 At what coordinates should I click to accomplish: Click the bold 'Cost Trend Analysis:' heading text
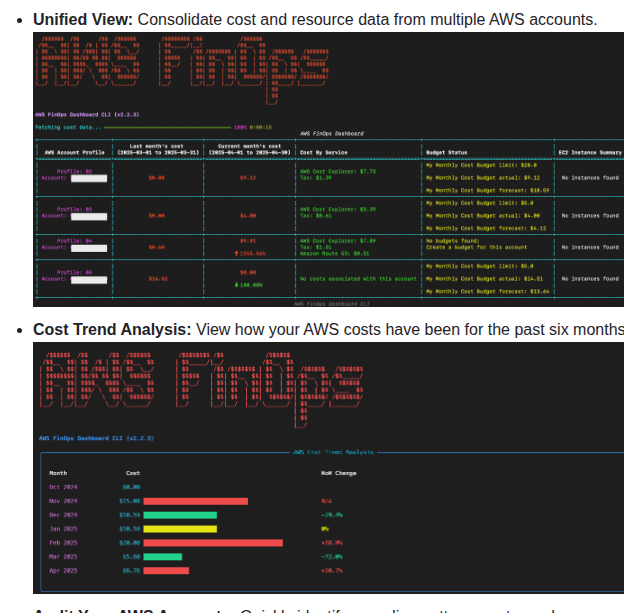pyautogui.click(x=112, y=330)
